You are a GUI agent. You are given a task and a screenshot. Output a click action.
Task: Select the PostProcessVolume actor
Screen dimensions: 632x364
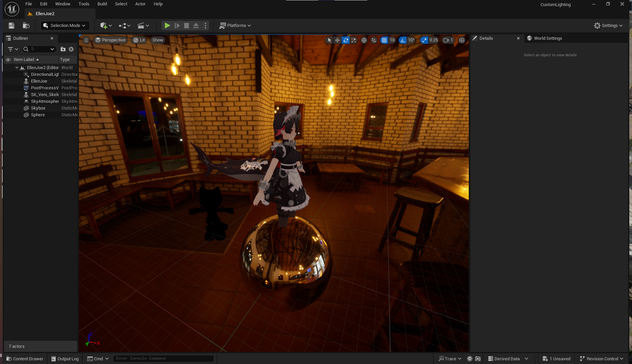(40, 88)
